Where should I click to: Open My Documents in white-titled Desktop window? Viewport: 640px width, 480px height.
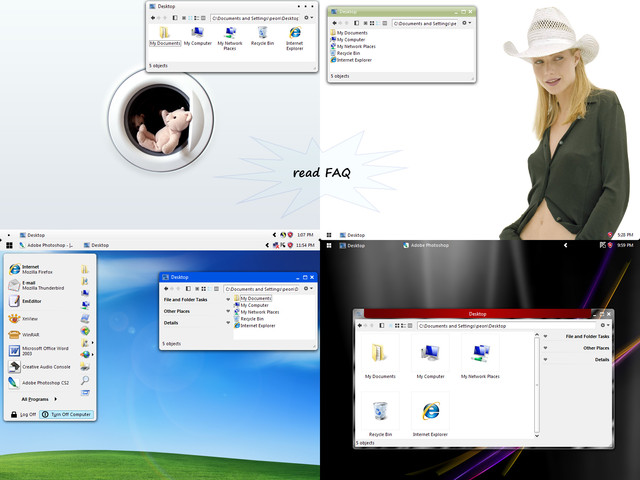pos(164,36)
